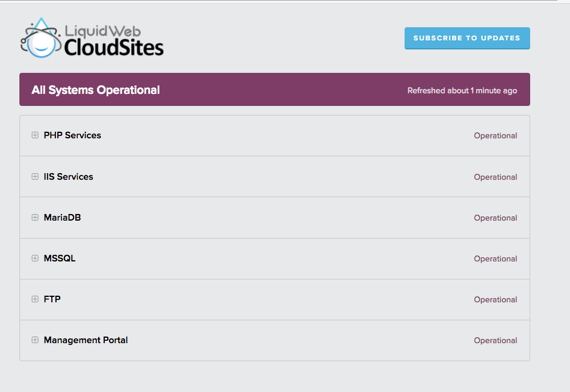Click Operational status for MariaDB
570x392 pixels.
[x=495, y=218]
